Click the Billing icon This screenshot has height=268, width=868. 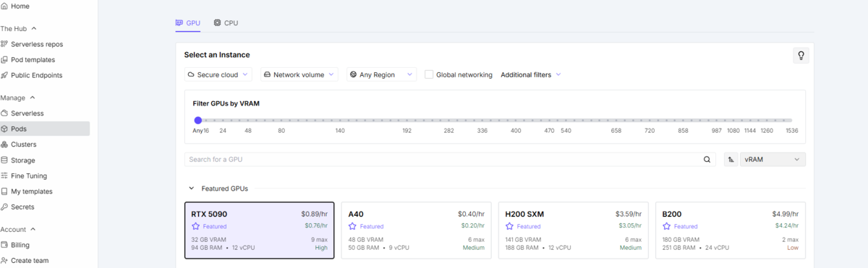(x=4, y=245)
